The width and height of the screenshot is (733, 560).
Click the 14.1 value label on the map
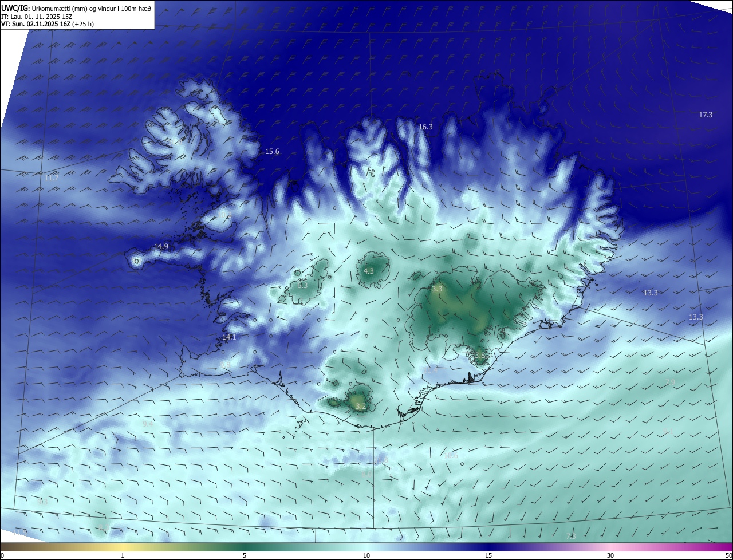point(229,337)
